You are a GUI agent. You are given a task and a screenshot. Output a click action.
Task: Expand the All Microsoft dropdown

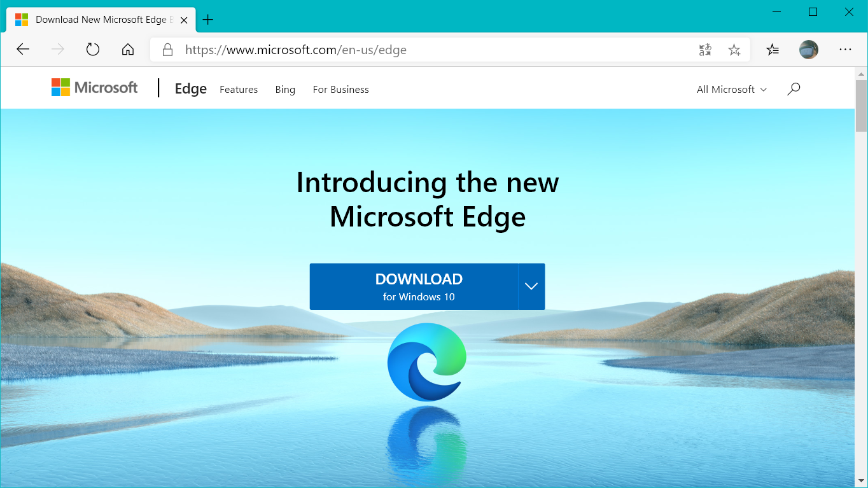732,90
